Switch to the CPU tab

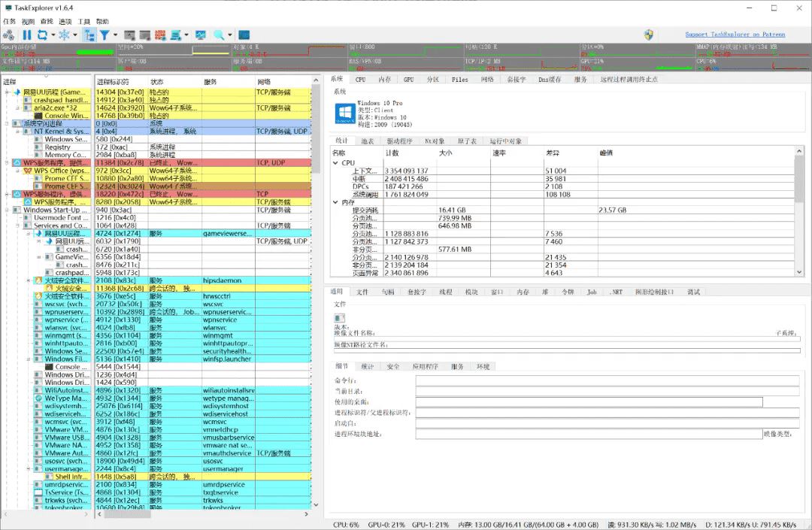point(360,78)
